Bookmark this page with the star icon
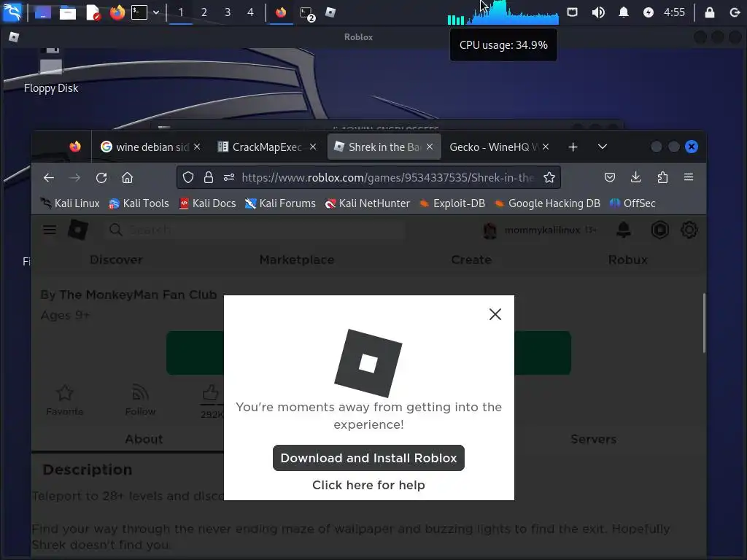 pos(549,178)
